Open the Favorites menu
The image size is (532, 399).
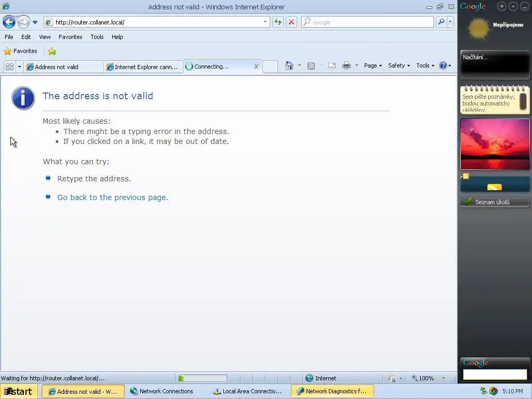pyautogui.click(x=70, y=37)
